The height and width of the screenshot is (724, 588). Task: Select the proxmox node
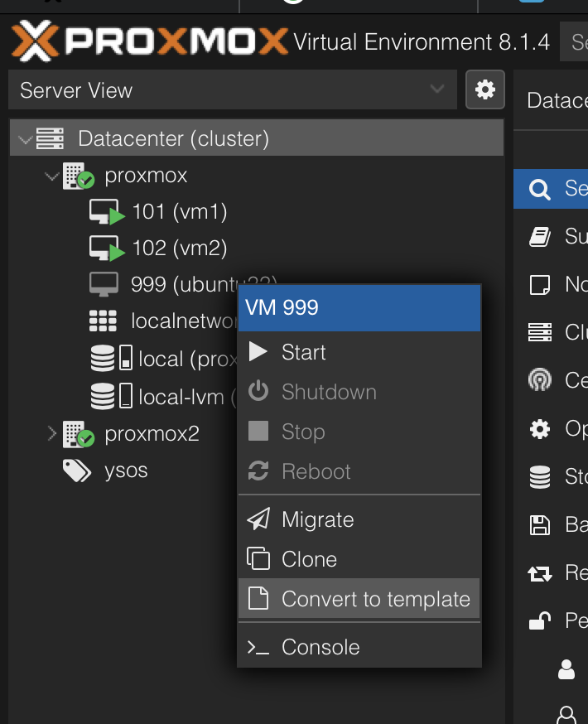click(146, 176)
